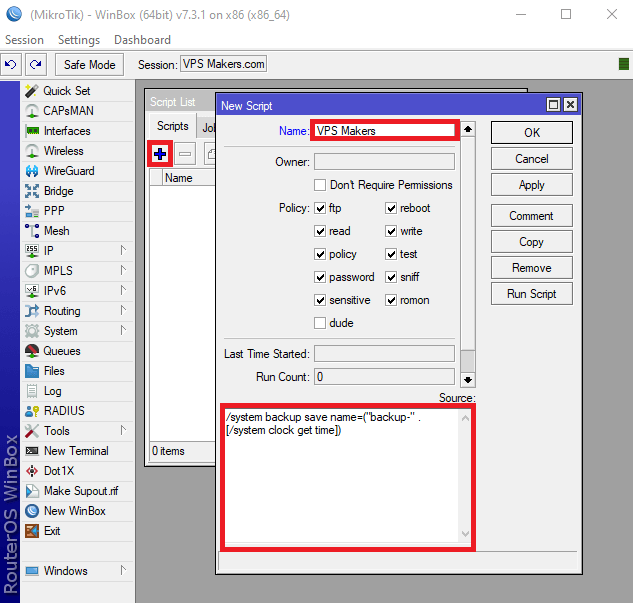Open the Files section
633x603 pixels.
[x=78, y=371]
